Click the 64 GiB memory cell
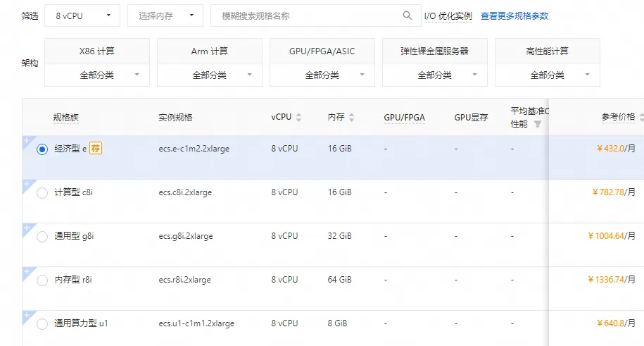This screenshot has height=346, width=644. [x=340, y=279]
